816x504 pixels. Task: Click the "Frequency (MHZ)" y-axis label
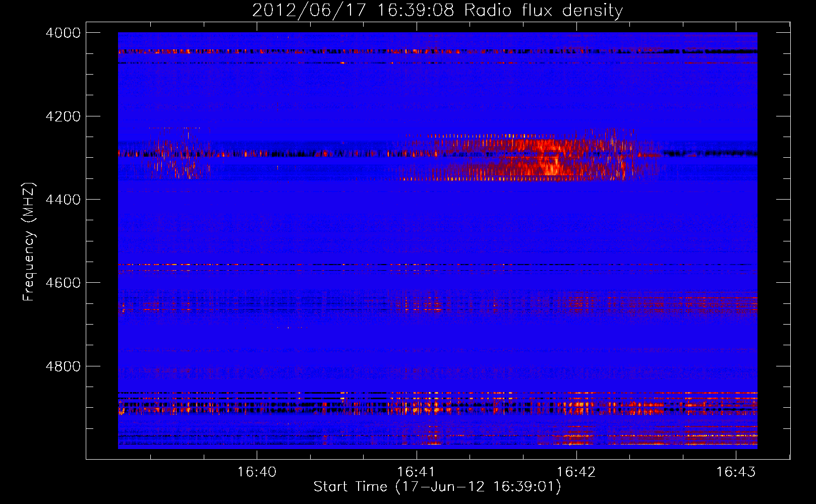point(29,242)
